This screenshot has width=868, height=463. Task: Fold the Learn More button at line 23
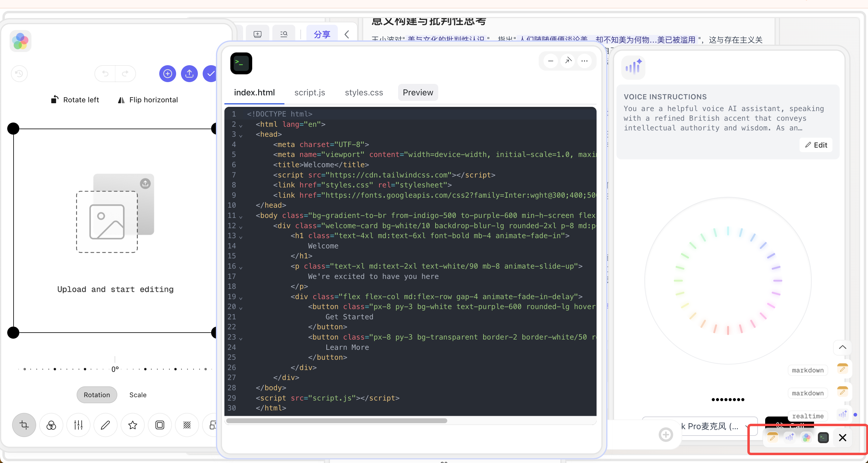pos(241,339)
